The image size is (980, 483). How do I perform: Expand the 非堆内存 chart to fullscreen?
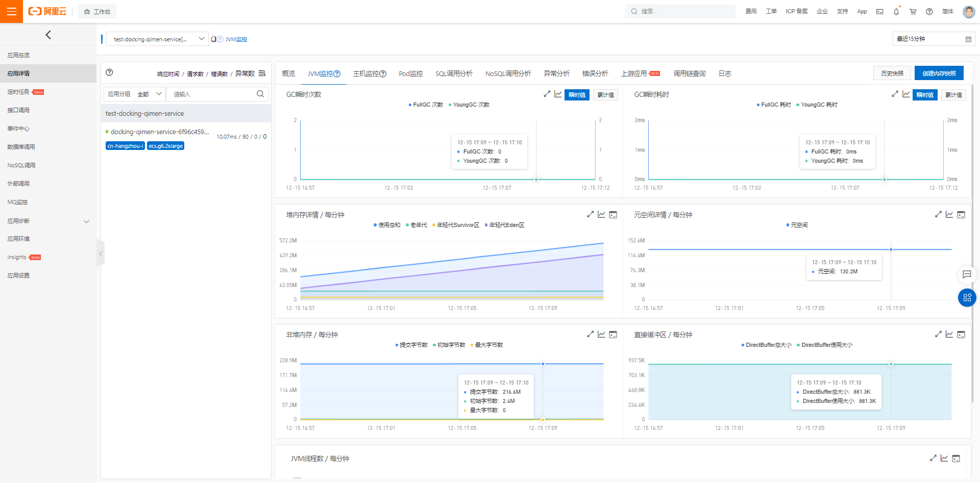click(590, 334)
